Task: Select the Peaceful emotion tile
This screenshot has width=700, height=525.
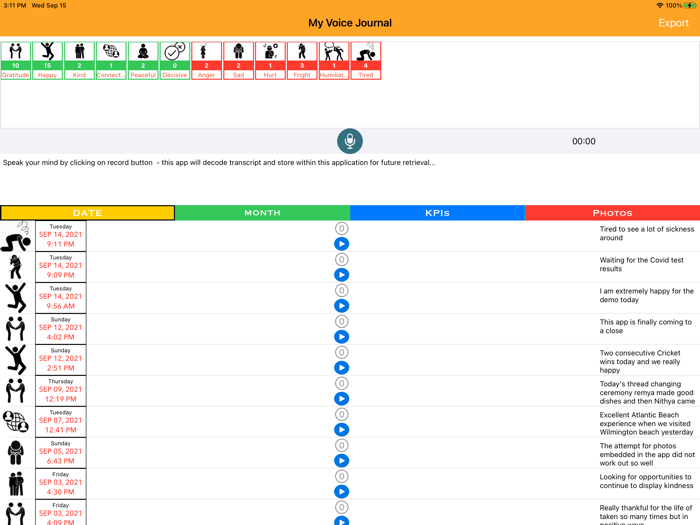Action: tap(143, 61)
